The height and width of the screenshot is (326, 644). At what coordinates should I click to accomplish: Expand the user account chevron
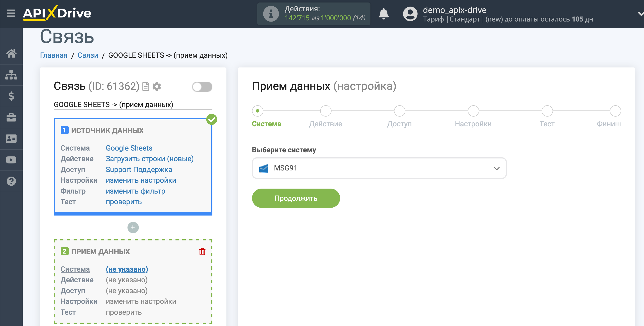pyautogui.click(x=641, y=14)
